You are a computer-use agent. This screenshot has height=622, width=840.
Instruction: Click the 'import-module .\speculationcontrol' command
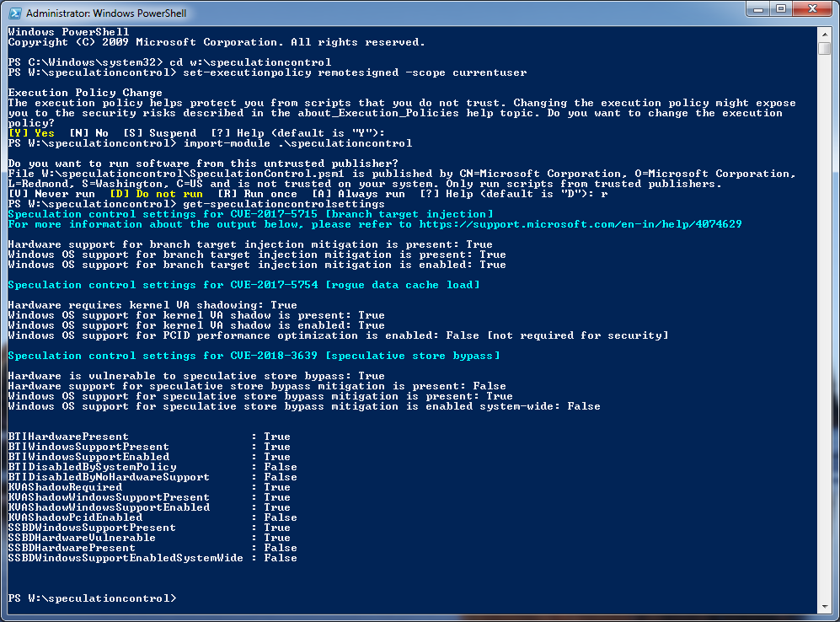click(x=298, y=143)
